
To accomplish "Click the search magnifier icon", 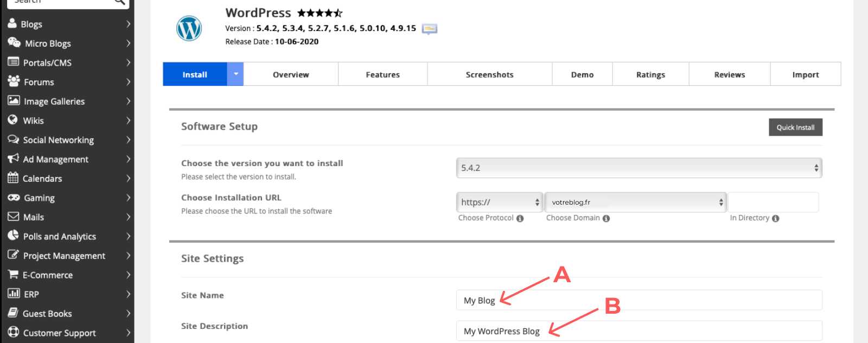I will [120, 2].
